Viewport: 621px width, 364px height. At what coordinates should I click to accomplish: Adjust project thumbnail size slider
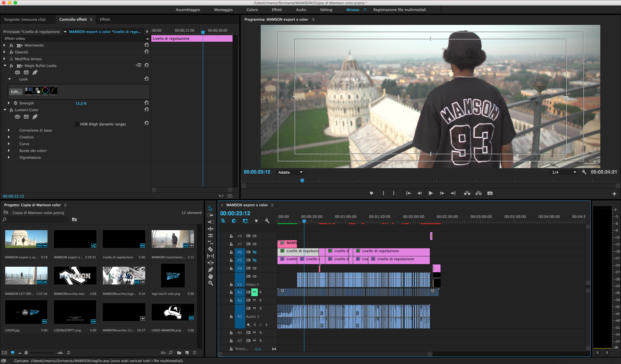27,353
